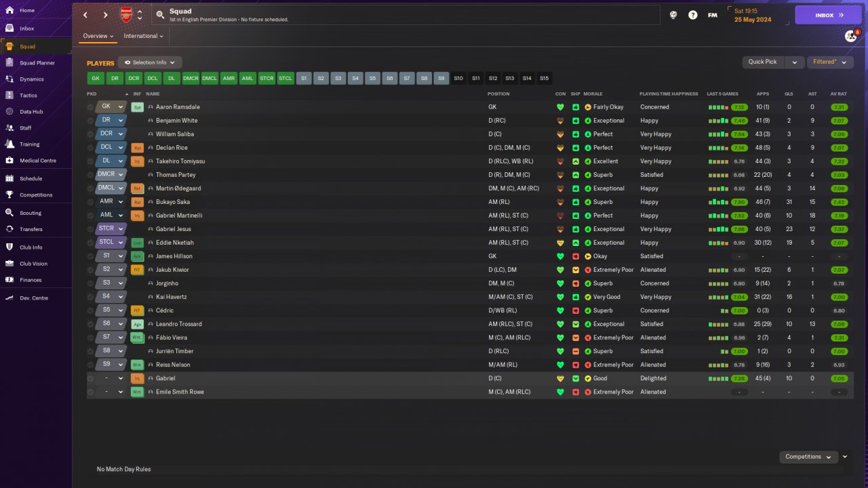The image size is (868, 488).
Task: Click the 7.42 average rating for Bukayo Saka
Action: pyautogui.click(x=839, y=202)
